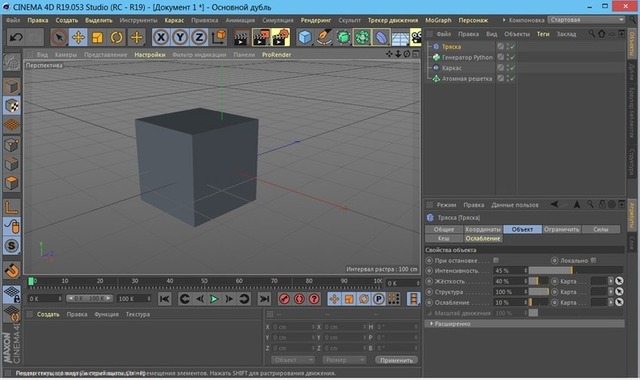Switch to the Силы tab
Screen dimensions: 640x380
[601, 229]
